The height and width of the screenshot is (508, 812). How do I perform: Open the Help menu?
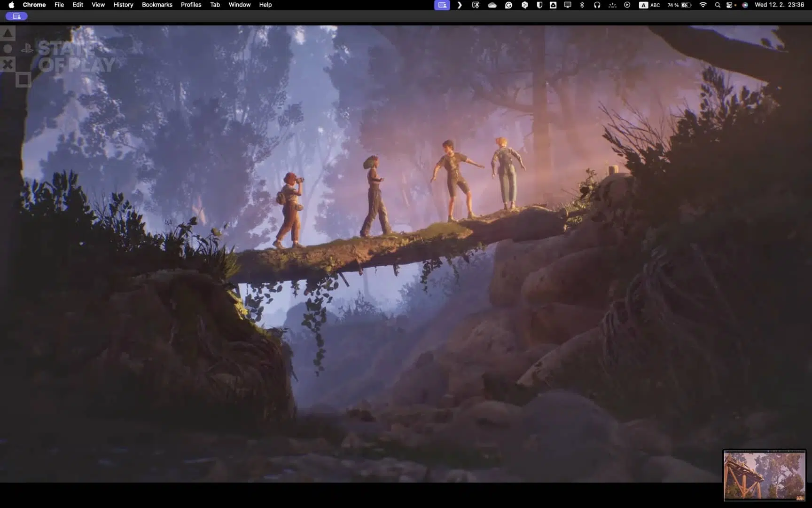(x=265, y=5)
